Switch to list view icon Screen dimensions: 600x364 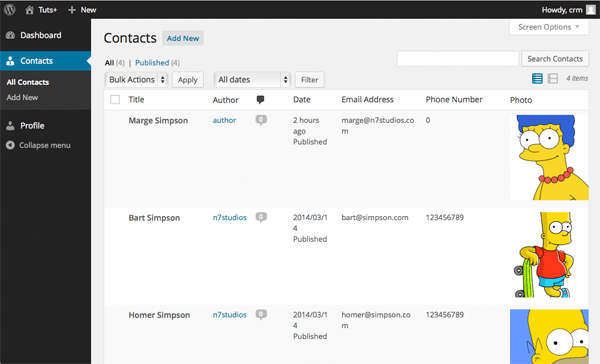pos(537,78)
